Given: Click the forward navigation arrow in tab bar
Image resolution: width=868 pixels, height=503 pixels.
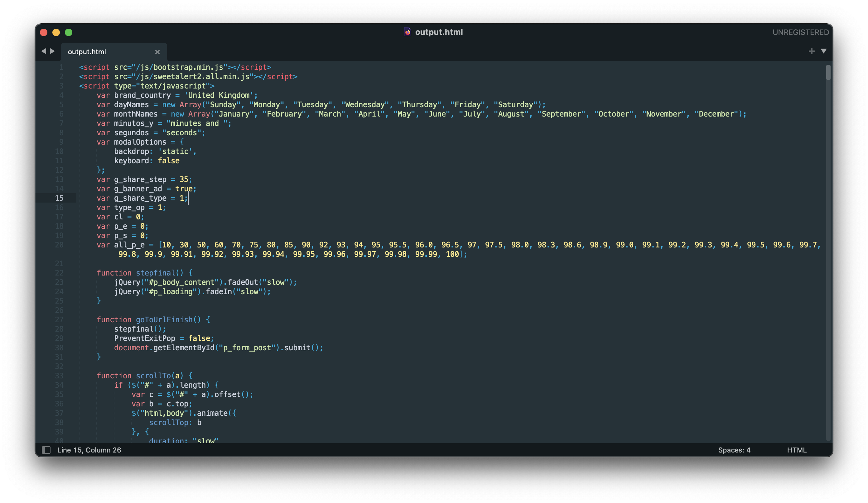Looking at the screenshot, I should (52, 51).
